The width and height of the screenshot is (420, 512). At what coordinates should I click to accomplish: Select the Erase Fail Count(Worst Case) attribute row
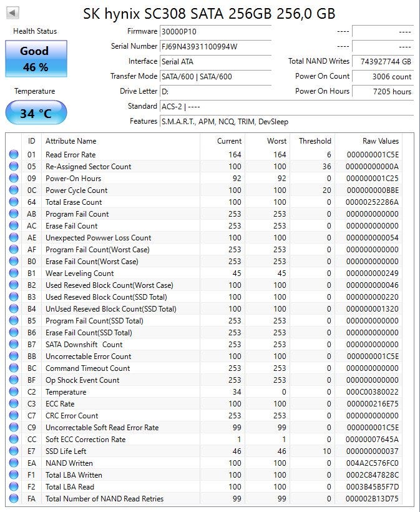(x=204, y=261)
